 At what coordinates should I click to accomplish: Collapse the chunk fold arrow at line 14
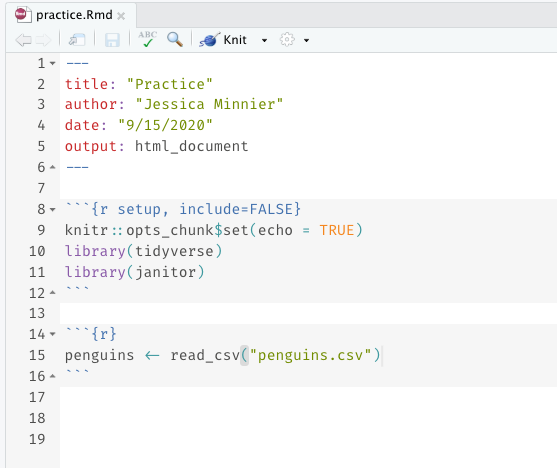tap(53, 334)
